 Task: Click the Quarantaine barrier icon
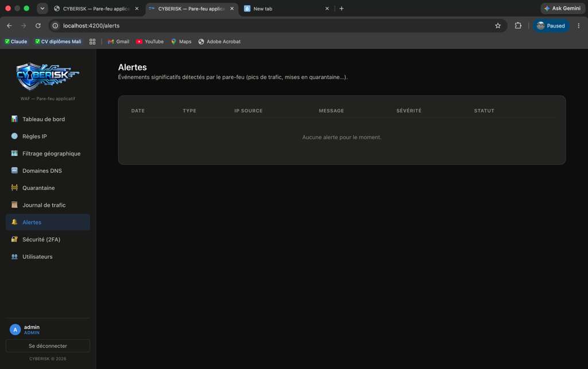pos(14,188)
